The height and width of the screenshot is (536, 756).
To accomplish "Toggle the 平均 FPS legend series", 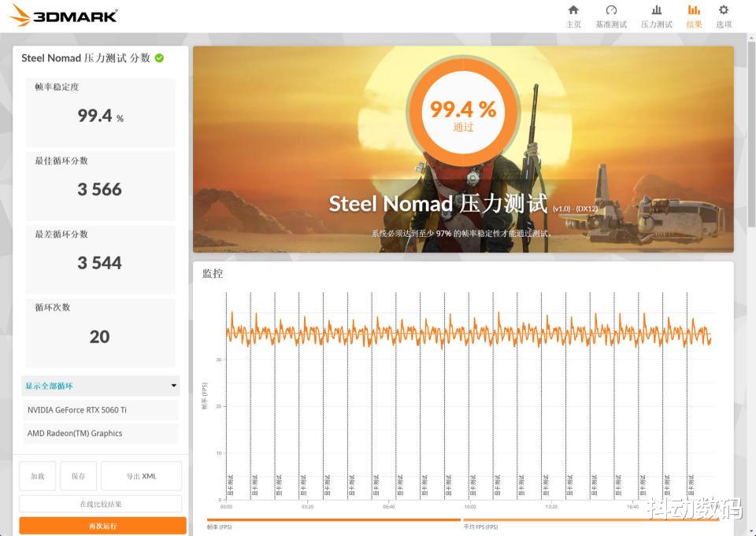I will pos(480,527).
